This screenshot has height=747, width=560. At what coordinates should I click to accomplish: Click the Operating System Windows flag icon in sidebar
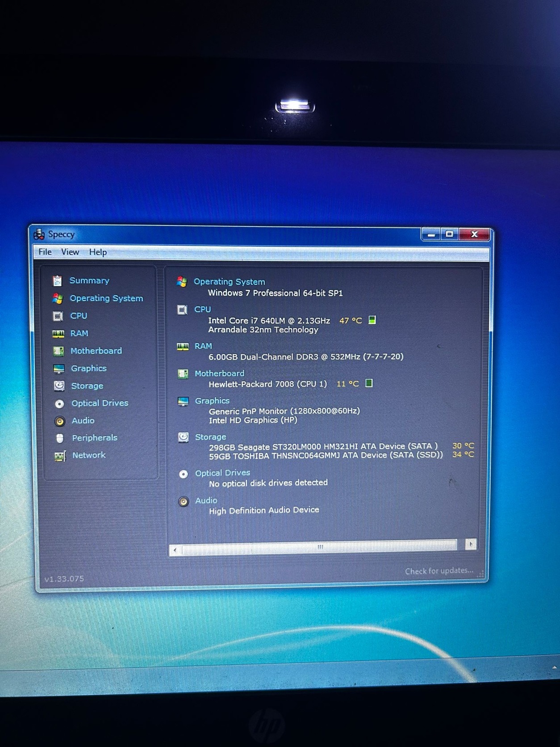point(58,298)
